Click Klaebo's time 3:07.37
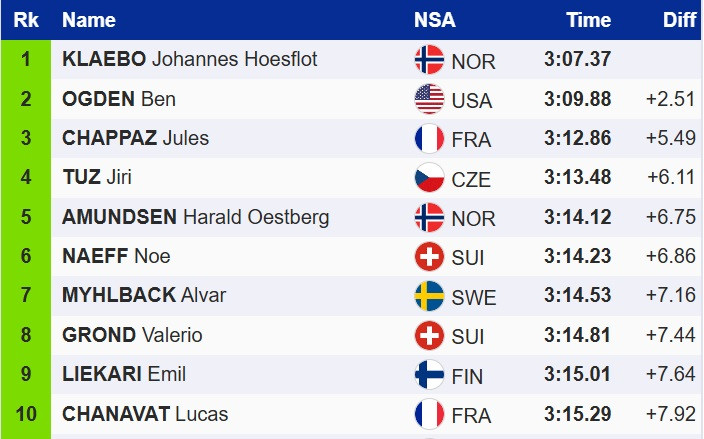The height and width of the screenshot is (439, 704). pyautogui.click(x=577, y=59)
